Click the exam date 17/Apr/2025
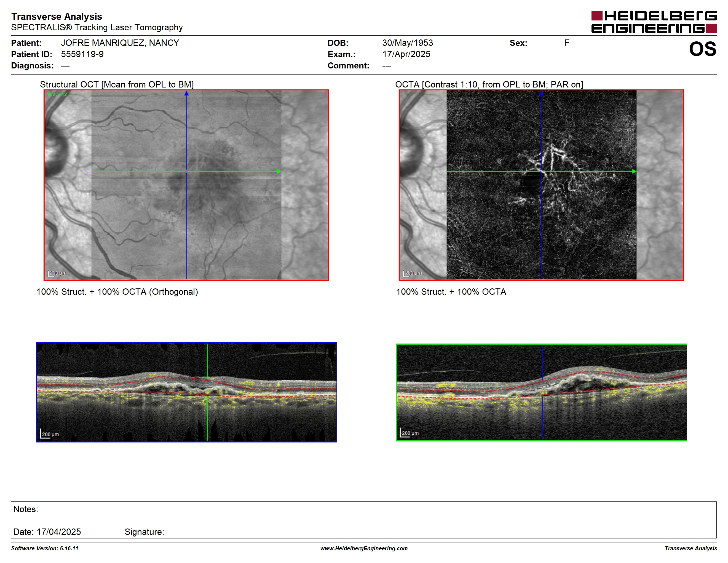The height and width of the screenshot is (563, 728). point(406,54)
